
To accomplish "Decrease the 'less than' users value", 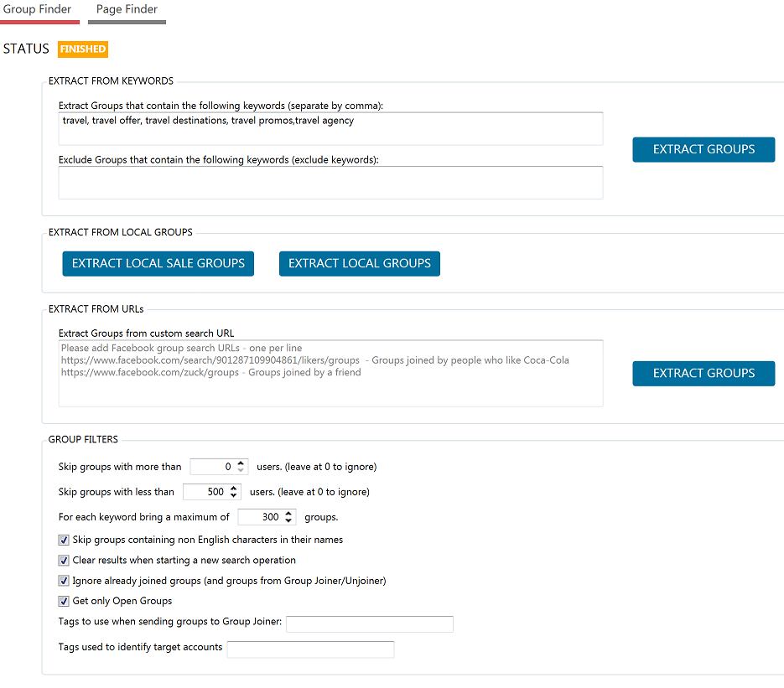I will coord(234,495).
